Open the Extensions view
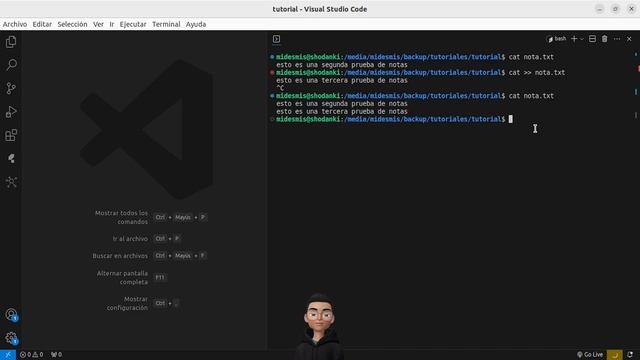The height and width of the screenshot is (360, 640). point(11,135)
